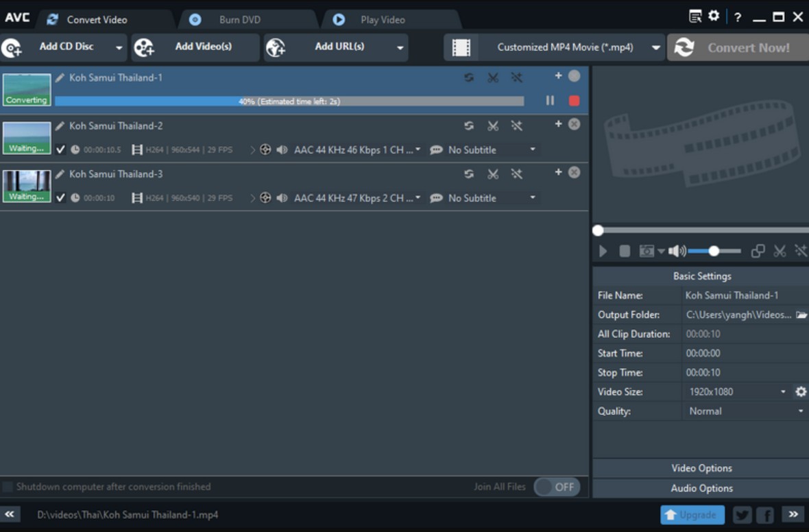Image resolution: width=809 pixels, height=532 pixels.
Task: Expand the Audio Options section
Action: point(701,488)
